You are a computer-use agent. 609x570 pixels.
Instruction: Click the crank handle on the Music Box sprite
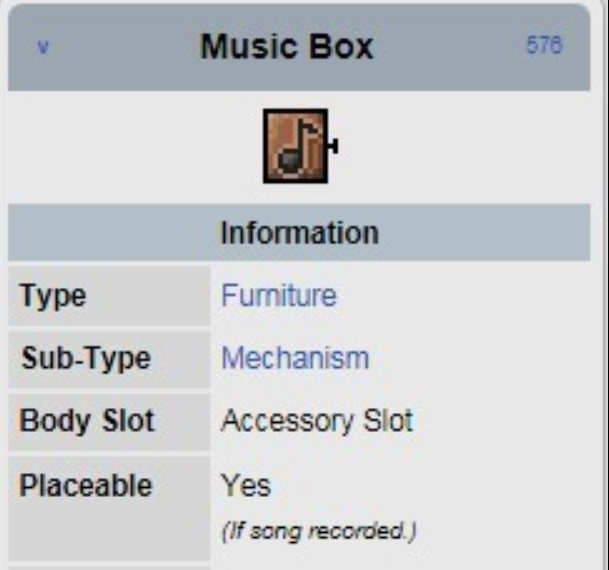pyautogui.click(x=333, y=146)
